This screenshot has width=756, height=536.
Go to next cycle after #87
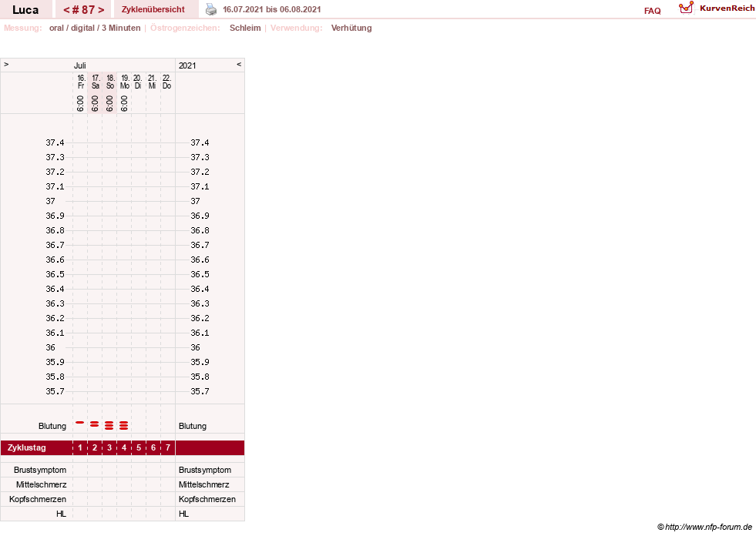click(x=101, y=10)
